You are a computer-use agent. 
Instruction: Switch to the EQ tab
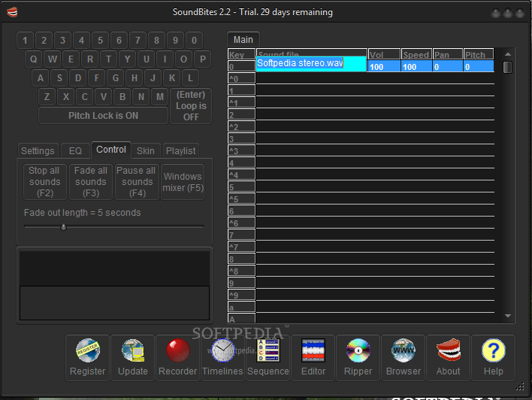pos(75,151)
